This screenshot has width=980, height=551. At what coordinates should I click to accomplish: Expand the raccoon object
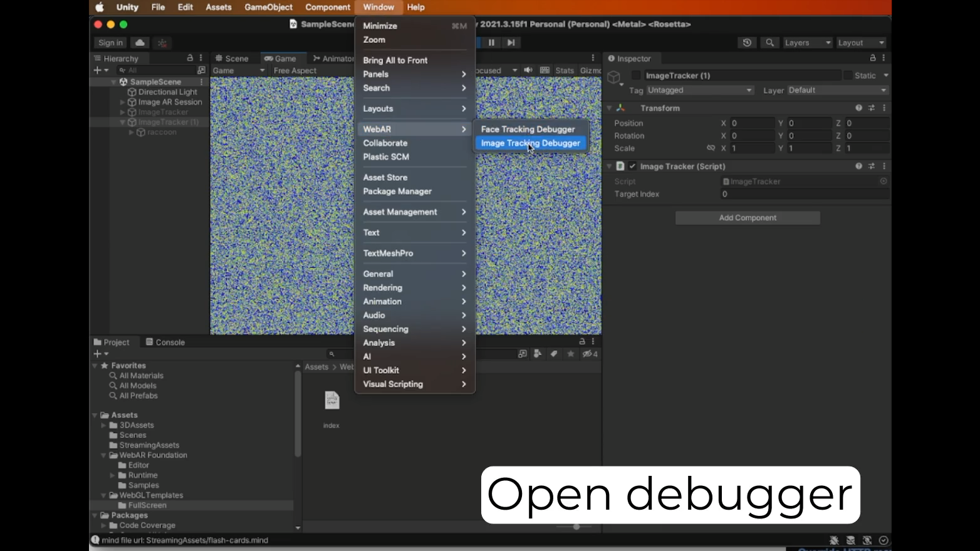(132, 132)
